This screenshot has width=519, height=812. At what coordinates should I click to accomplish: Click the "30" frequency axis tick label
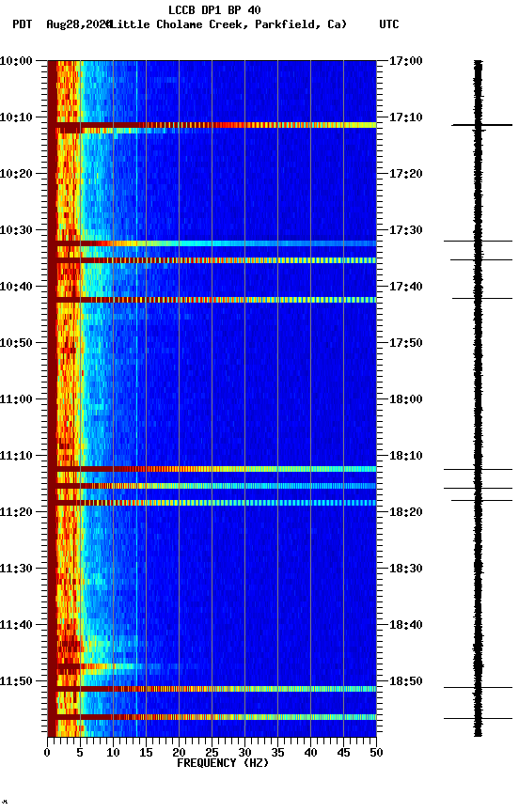pos(244,753)
